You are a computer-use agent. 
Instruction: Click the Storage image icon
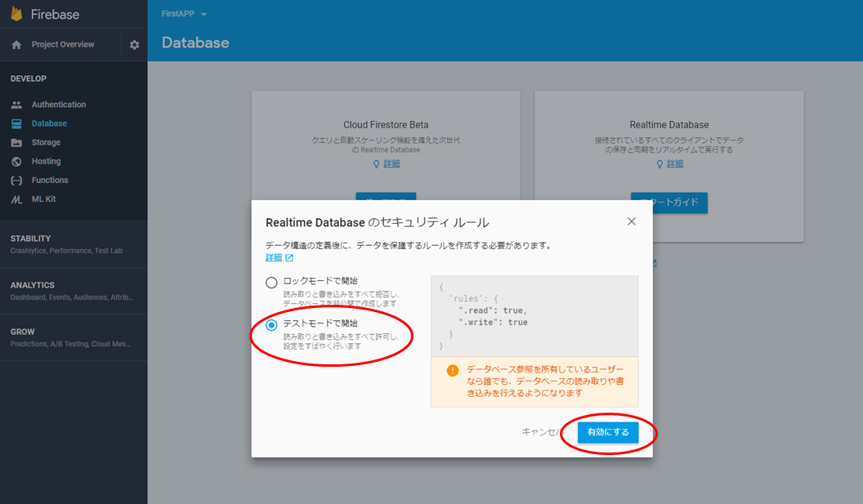coord(16,142)
